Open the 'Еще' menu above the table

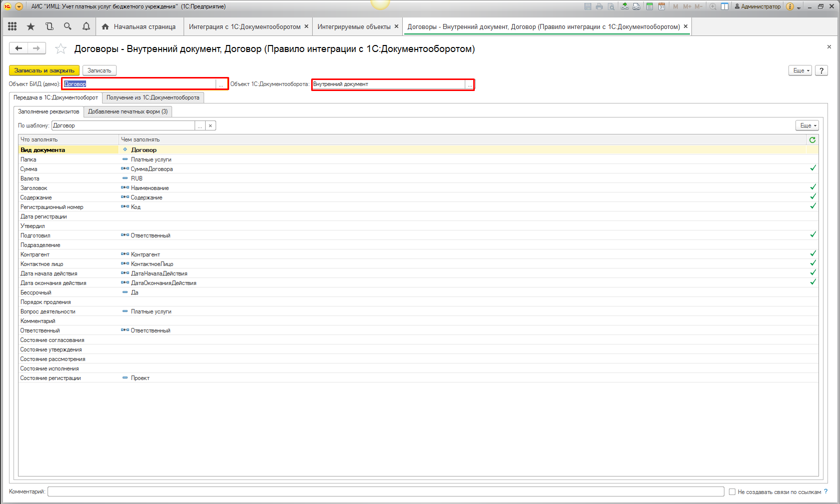[x=806, y=125]
